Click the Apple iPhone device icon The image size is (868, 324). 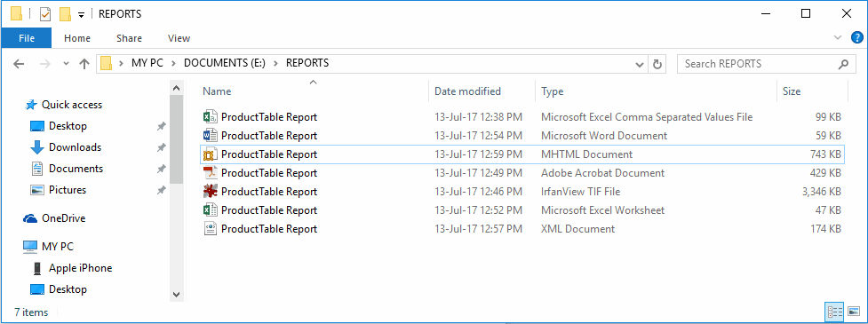point(37,268)
